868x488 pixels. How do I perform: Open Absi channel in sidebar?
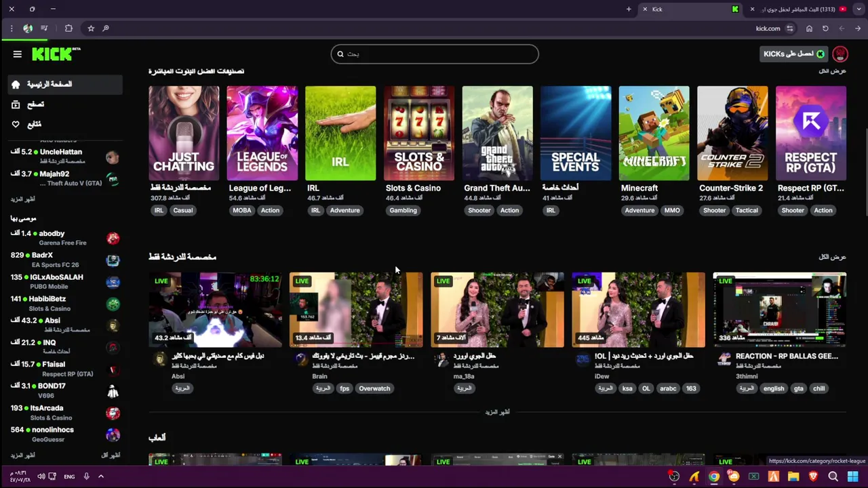click(x=66, y=325)
